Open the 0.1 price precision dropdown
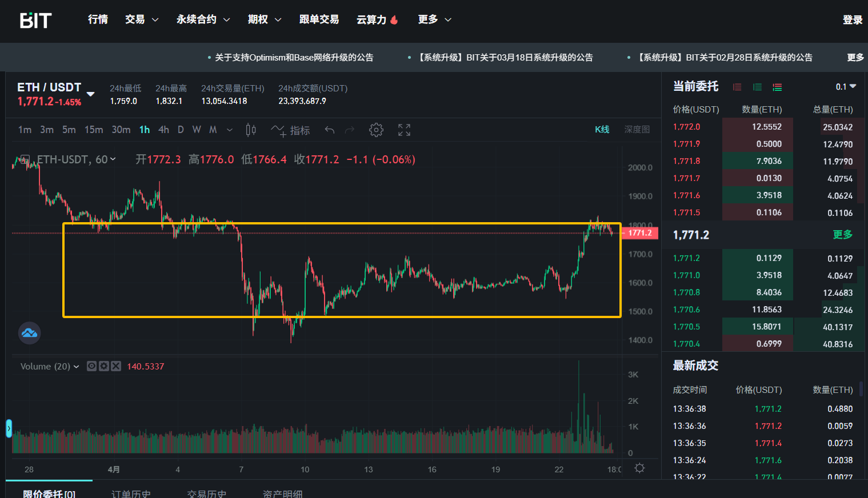This screenshot has height=498, width=868. pyautogui.click(x=846, y=87)
